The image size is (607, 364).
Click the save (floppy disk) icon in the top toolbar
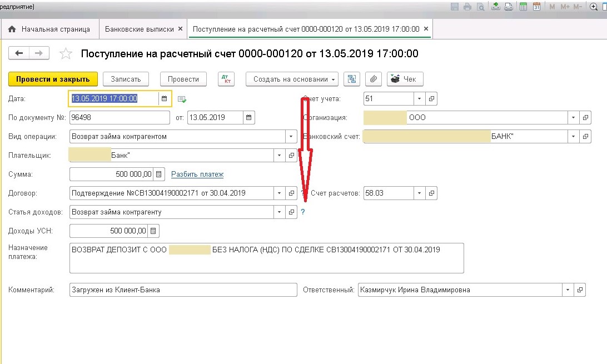click(x=455, y=7)
